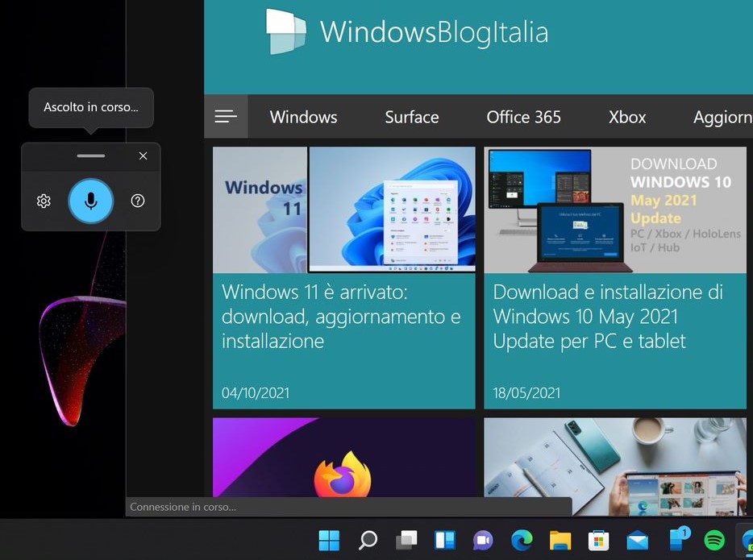The image size is (753, 560).
Task: Open the Mail app from taskbar
Action: (x=637, y=541)
